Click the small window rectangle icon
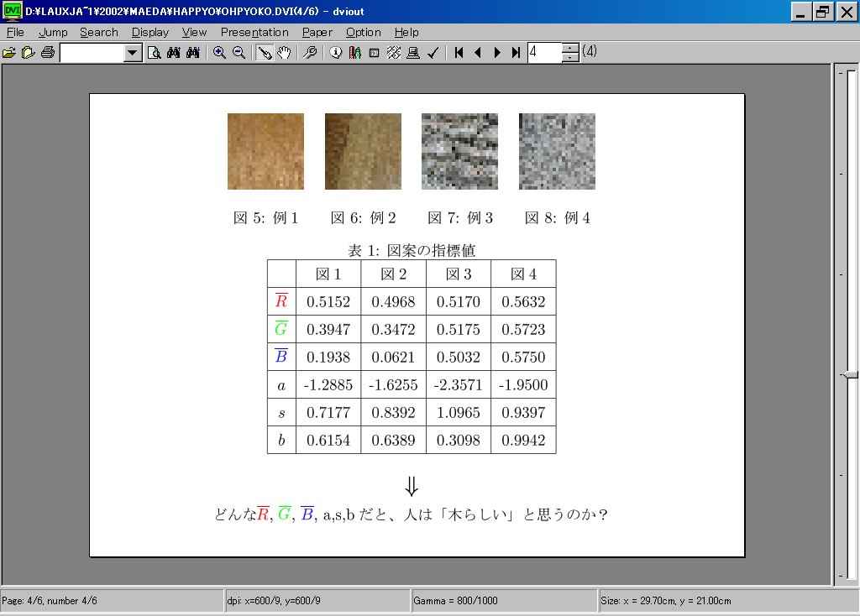The image size is (860, 616). click(374, 53)
